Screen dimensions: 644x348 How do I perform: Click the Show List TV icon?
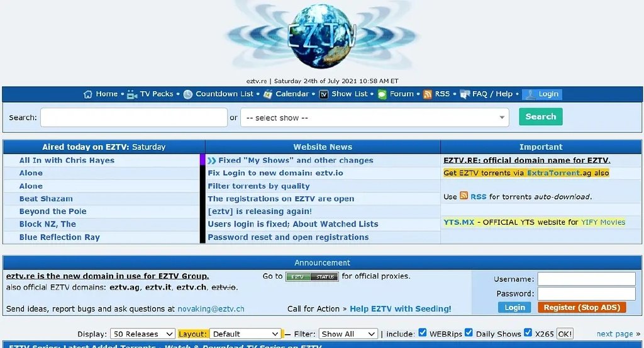[x=324, y=94]
